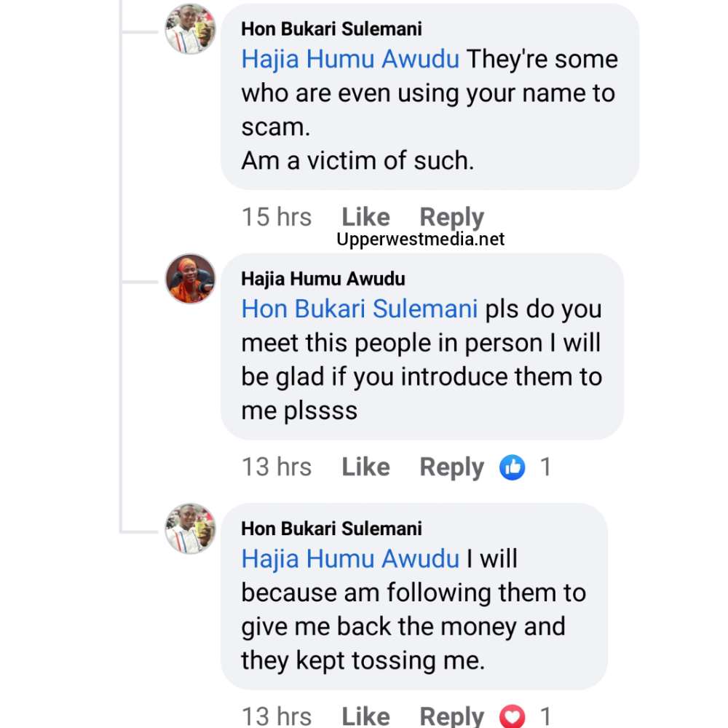Viewport: 728px width, 728px height.
Task: Like Hajia Humu Awudu's comment
Action: 365,467
